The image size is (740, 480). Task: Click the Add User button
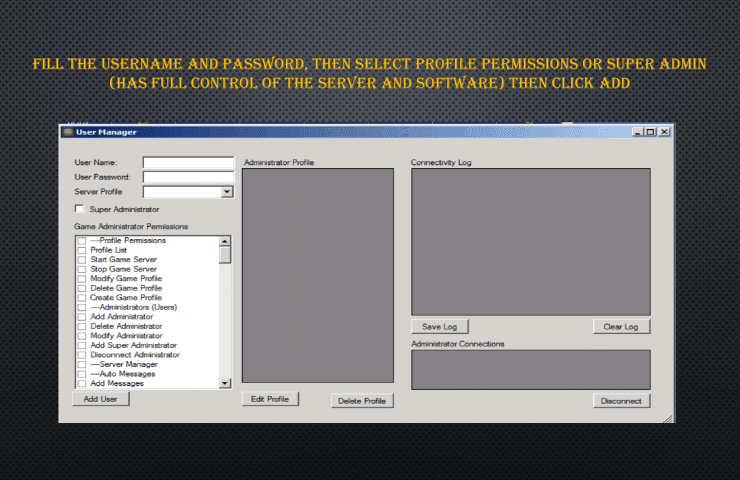click(x=101, y=399)
